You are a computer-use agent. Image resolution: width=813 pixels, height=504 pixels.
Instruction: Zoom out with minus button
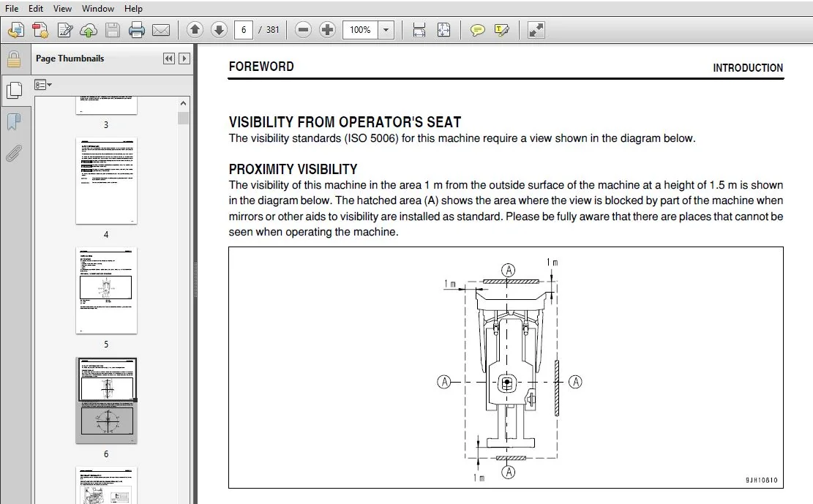(x=303, y=29)
